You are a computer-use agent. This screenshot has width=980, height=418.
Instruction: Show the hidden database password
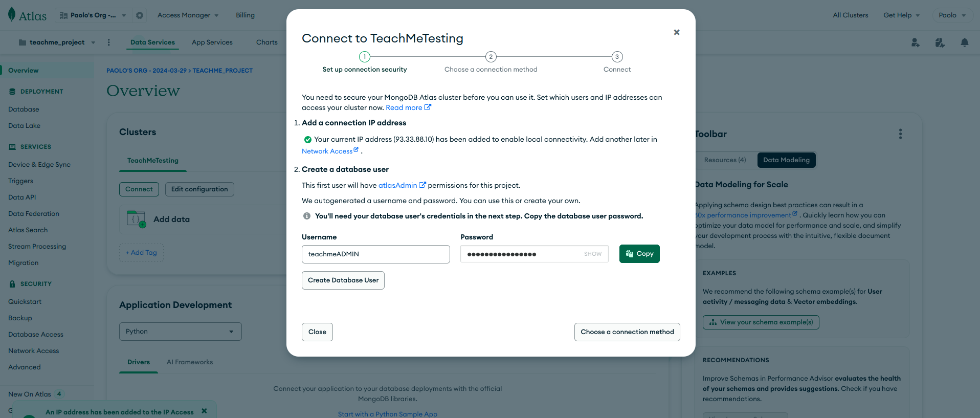click(x=592, y=254)
